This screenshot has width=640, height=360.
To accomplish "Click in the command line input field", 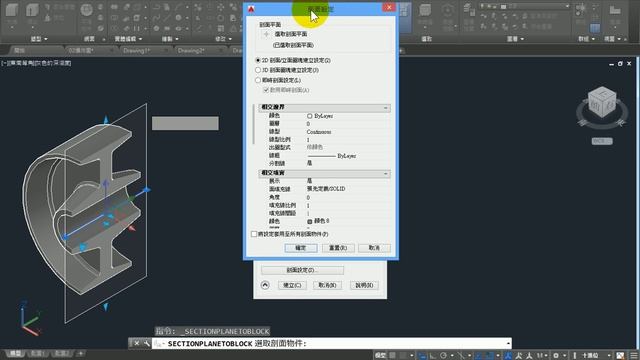I will click(x=331, y=344).
